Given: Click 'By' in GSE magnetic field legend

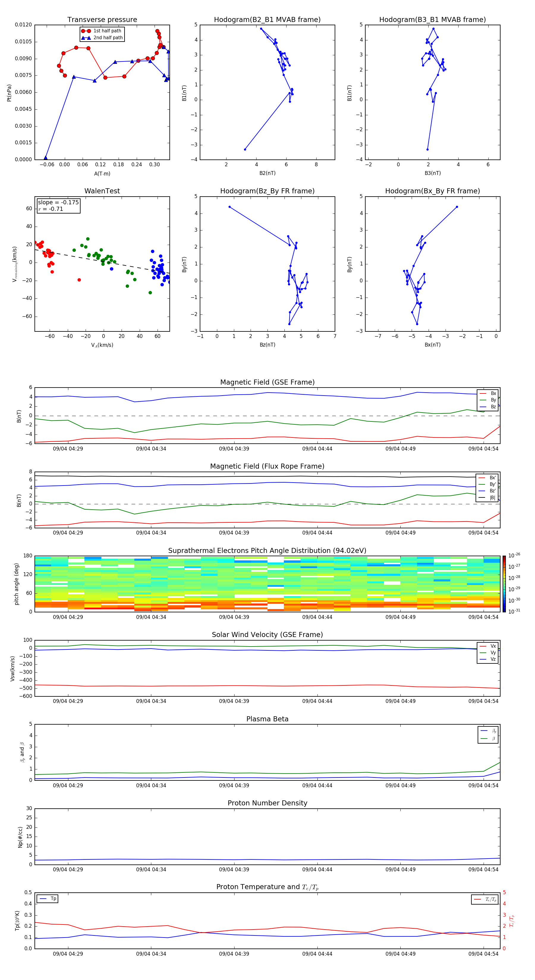Looking at the screenshot, I should tap(488, 400).
